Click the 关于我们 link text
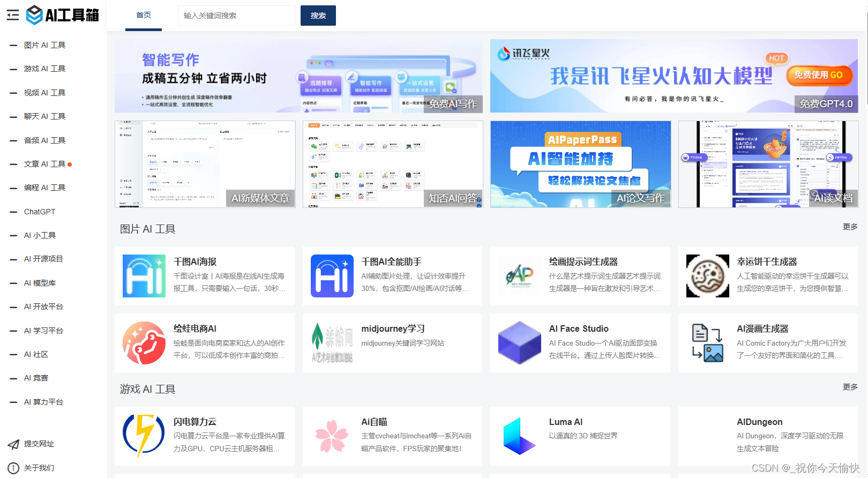The width and height of the screenshot is (868, 478). coord(39,468)
